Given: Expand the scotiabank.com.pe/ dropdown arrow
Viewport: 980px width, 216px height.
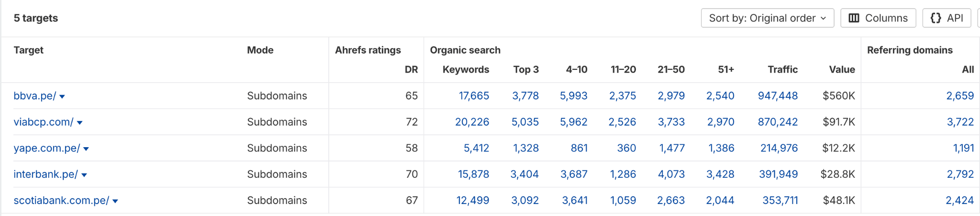Looking at the screenshot, I should tap(115, 201).
